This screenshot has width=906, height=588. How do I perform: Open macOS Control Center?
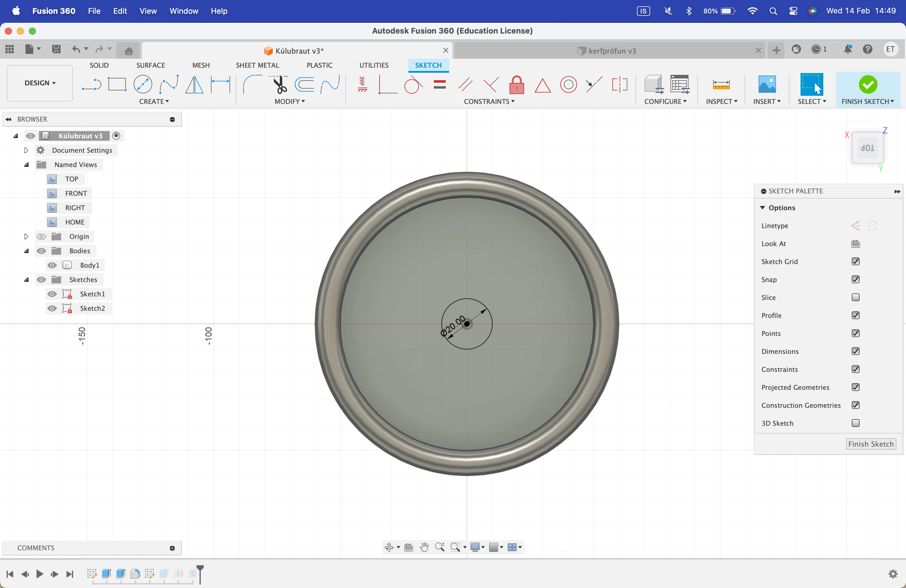pyautogui.click(x=793, y=11)
